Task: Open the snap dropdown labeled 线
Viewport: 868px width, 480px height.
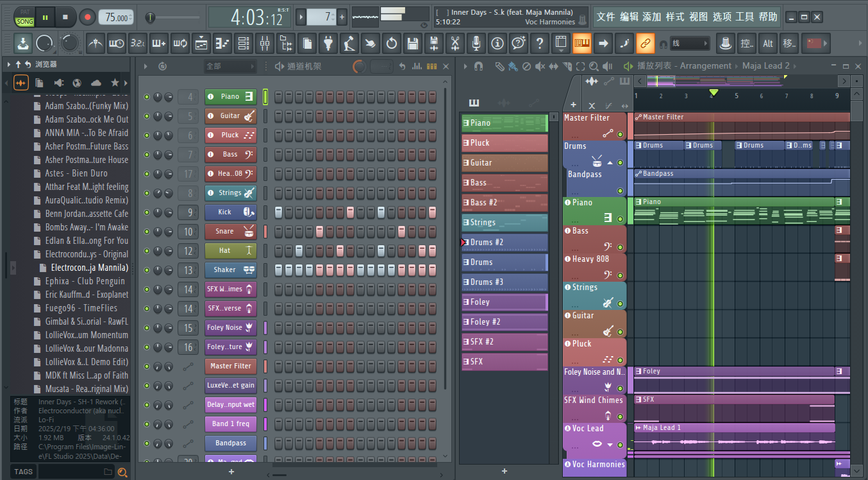Action: (x=690, y=44)
